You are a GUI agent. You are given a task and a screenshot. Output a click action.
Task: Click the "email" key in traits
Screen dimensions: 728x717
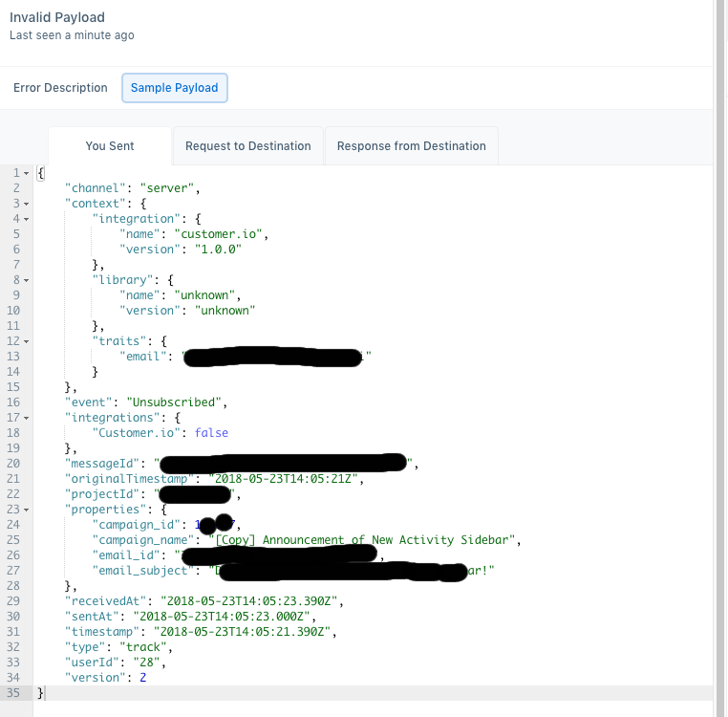[143, 357]
